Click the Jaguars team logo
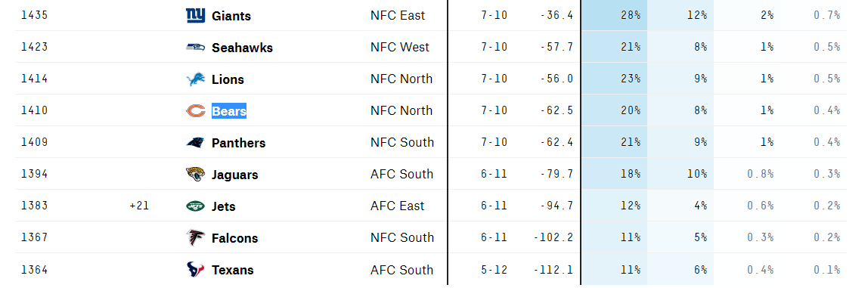The height and width of the screenshot is (288, 868). coord(195,175)
